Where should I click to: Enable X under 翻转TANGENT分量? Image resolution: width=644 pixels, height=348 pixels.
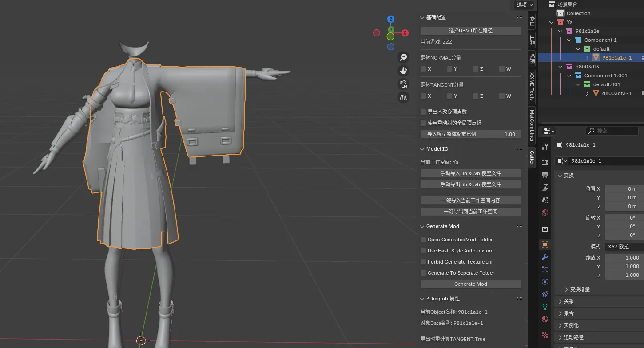(x=423, y=96)
